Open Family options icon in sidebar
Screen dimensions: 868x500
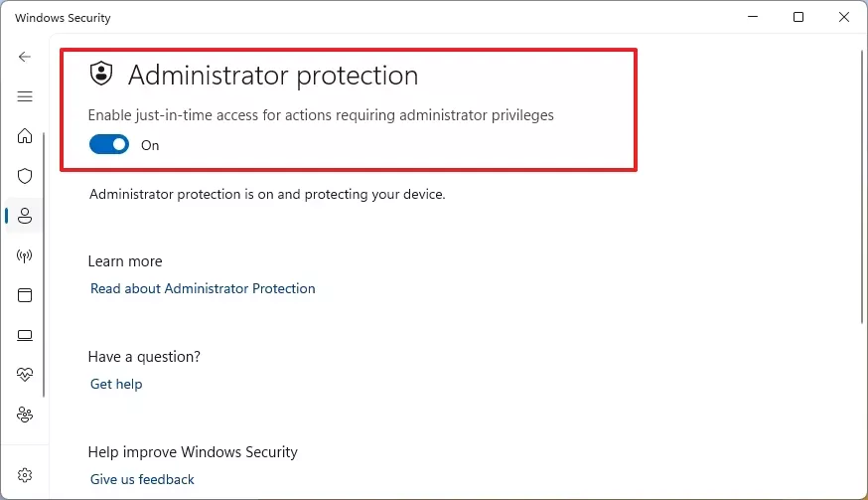pos(25,415)
